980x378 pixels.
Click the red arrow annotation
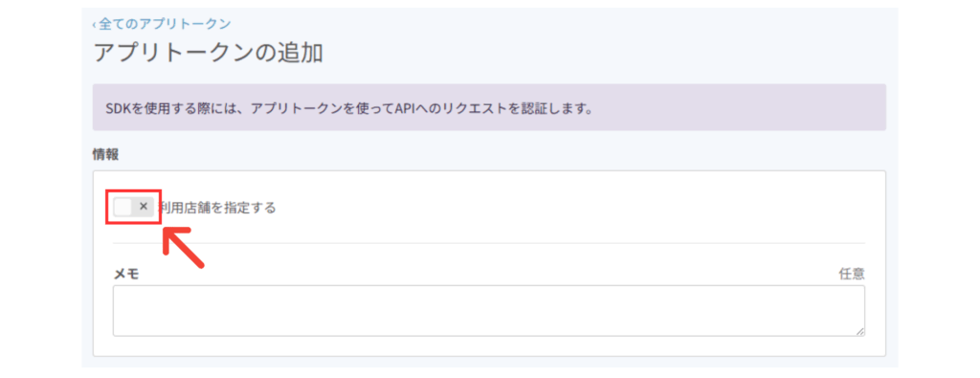[x=183, y=249]
